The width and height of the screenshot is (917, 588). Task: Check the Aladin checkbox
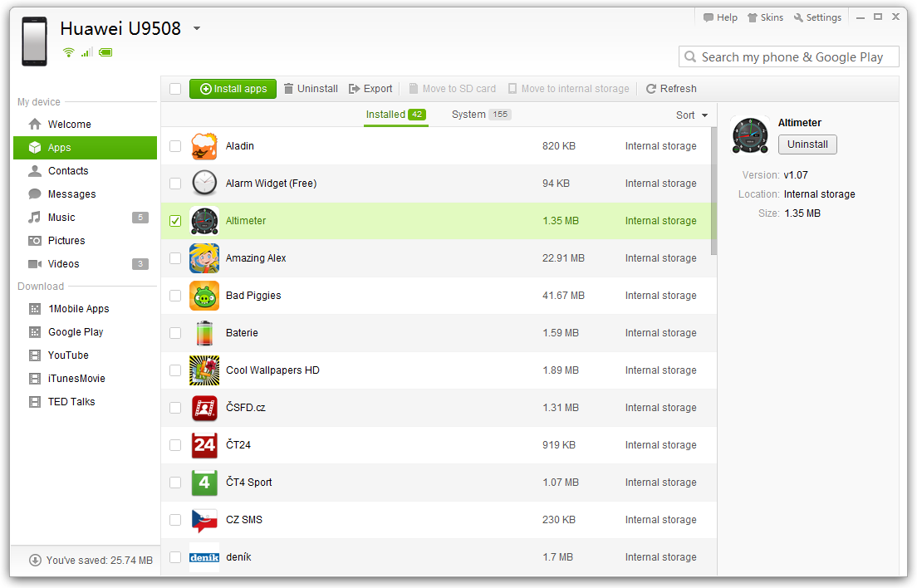pyautogui.click(x=175, y=146)
